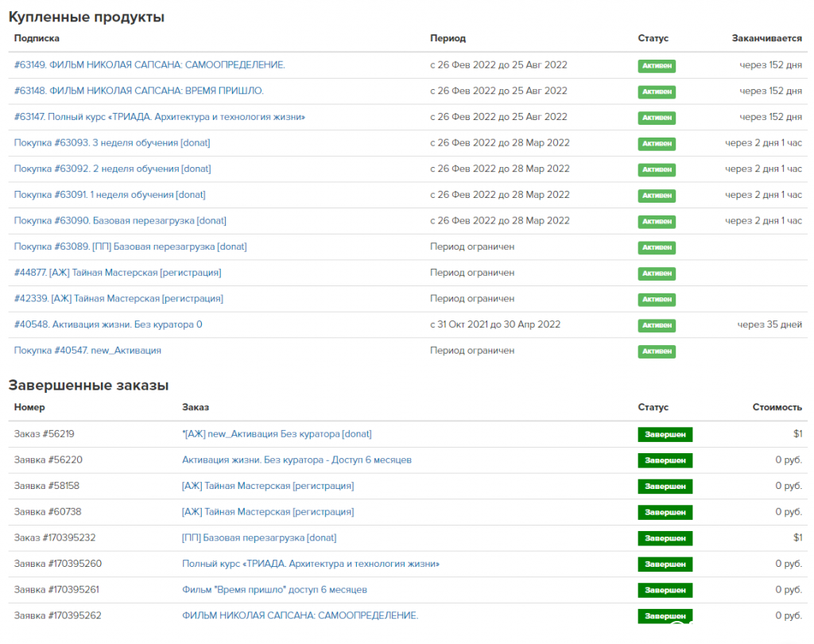The height and width of the screenshot is (644, 814).
Task: Open #63147 Полный курс ТРИАДА link
Action: (x=159, y=117)
